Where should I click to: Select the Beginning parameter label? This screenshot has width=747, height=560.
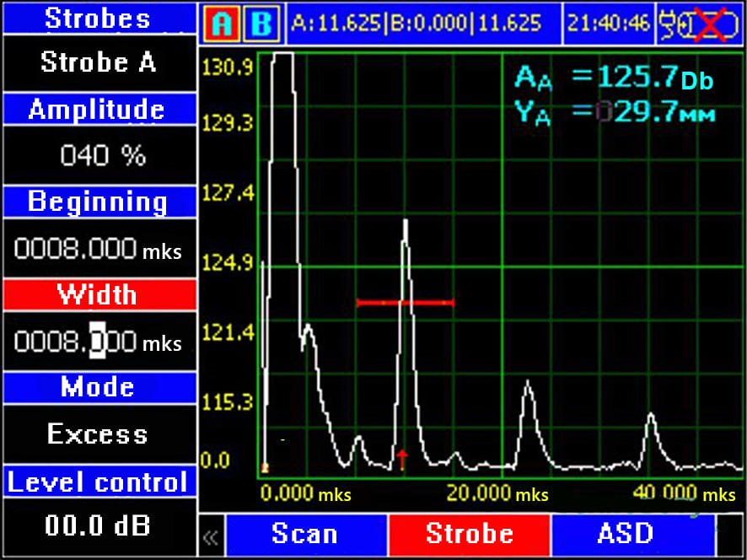[98, 202]
